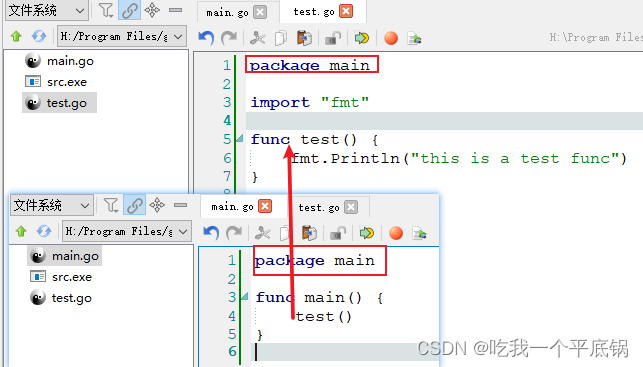Click the red breakpoint circle icon in the lower window
Image resolution: width=643 pixels, height=367 pixels.
pyautogui.click(x=396, y=233)
